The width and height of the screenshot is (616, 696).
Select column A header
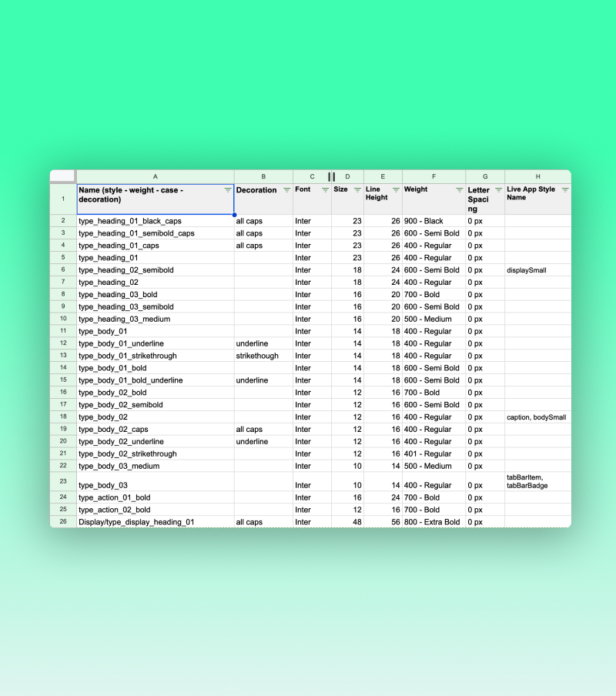pos(156,176)
